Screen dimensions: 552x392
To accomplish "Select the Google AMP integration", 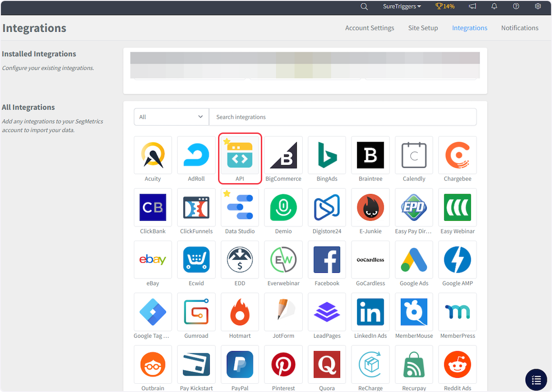I will tap(458, 260).
